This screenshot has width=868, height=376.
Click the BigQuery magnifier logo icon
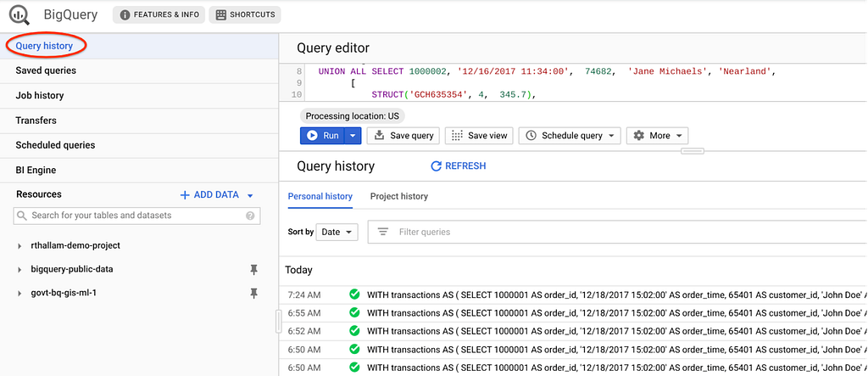(20, 15)
